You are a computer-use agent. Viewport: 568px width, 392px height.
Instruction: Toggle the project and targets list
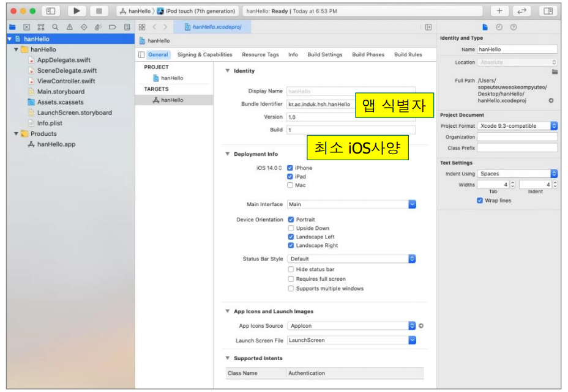pyautogui.click(x=141, y=54)
